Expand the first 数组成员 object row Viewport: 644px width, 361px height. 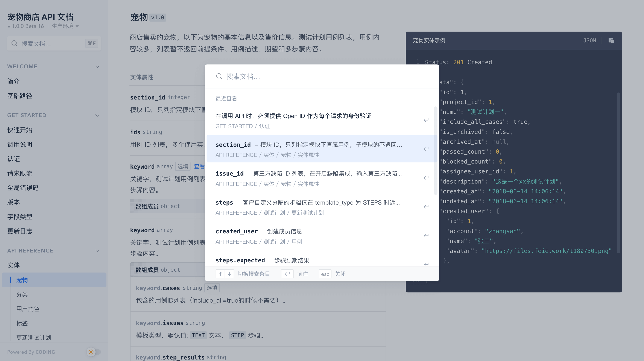point(167,206)
